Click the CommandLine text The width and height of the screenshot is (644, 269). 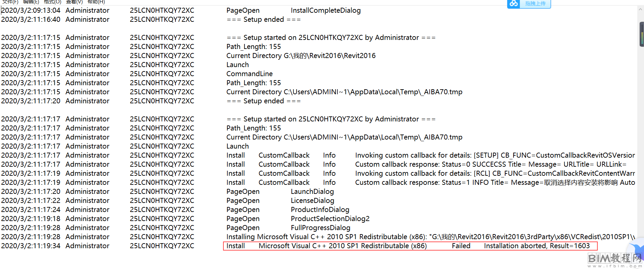250,74
